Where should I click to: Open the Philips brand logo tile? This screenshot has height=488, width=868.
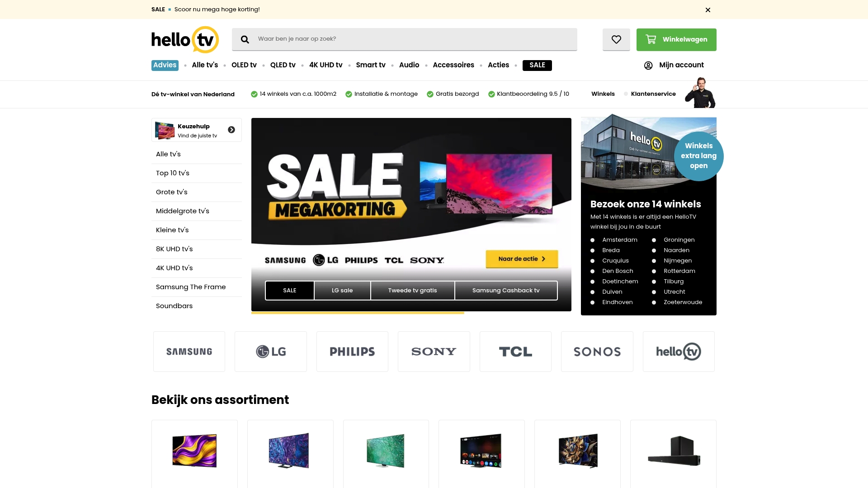click(352, 352)
